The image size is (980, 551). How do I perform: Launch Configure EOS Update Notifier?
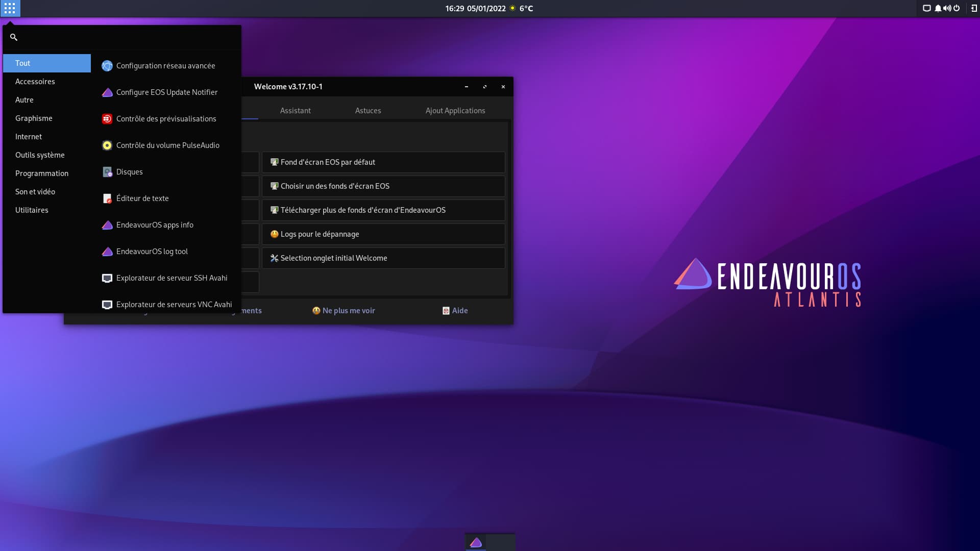click(x=167, y=92)
